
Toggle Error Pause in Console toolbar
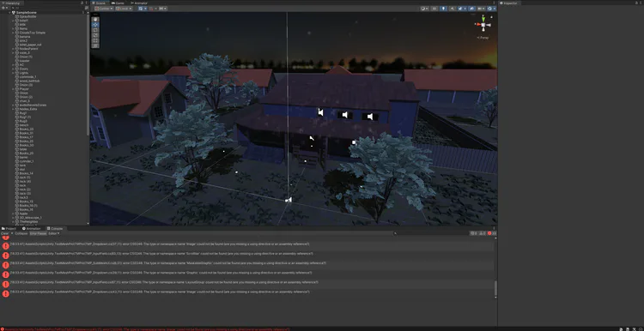pos(38,233)
